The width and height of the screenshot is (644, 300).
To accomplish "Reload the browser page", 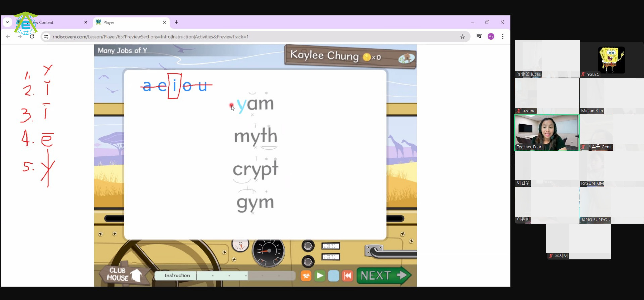I will coord(32,37).
